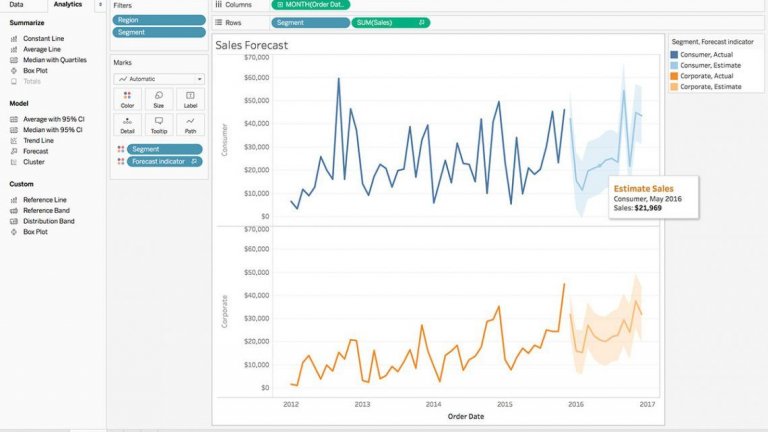This screenshot has height=432, width=768.
Task: Click the SUM(Sales) pill in Rows
Action: [x=390, y=22]
